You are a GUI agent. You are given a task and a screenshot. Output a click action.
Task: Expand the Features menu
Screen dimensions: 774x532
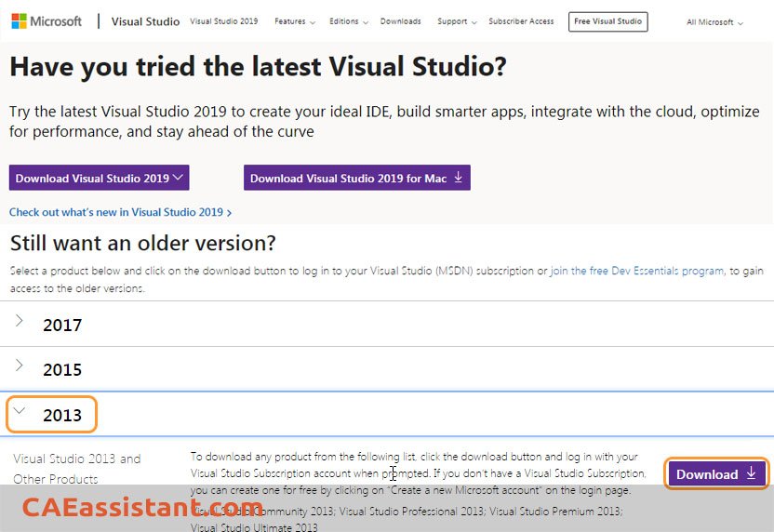click(x=295, y=21)
